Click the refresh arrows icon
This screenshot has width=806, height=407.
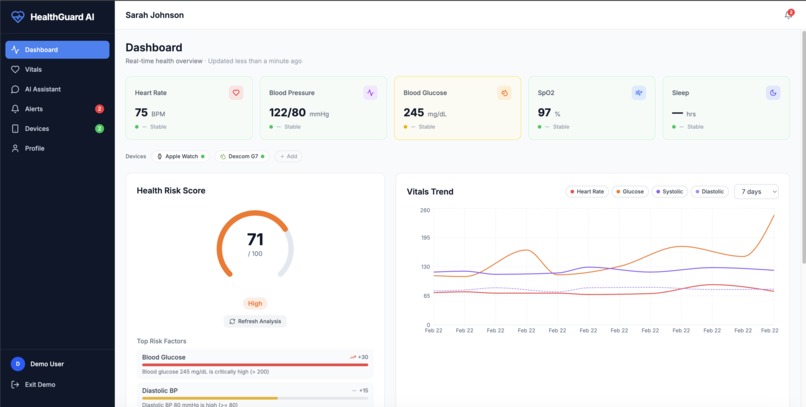tap(232, 321)
